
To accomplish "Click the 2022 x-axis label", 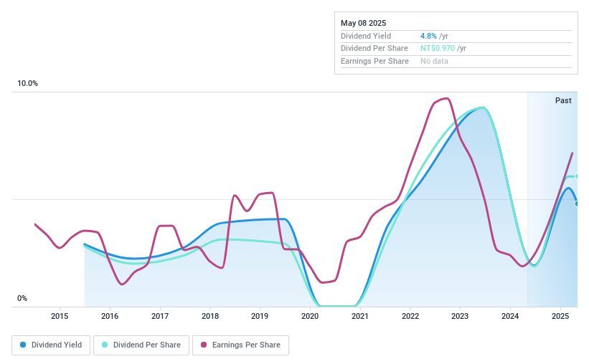I will [410, 316].
